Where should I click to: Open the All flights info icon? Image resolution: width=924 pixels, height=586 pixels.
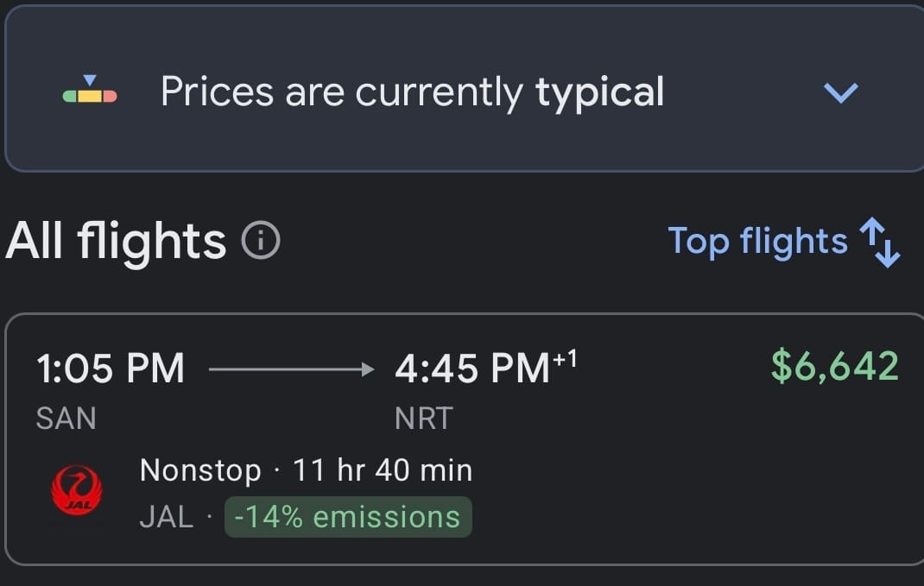pyautogui.click(x=261, y=240)
